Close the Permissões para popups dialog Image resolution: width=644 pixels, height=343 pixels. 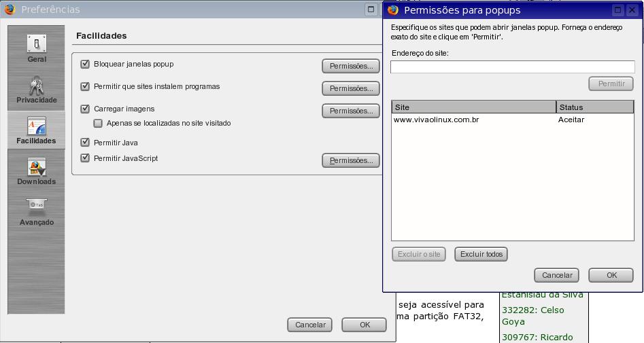(x=632, y=10)
